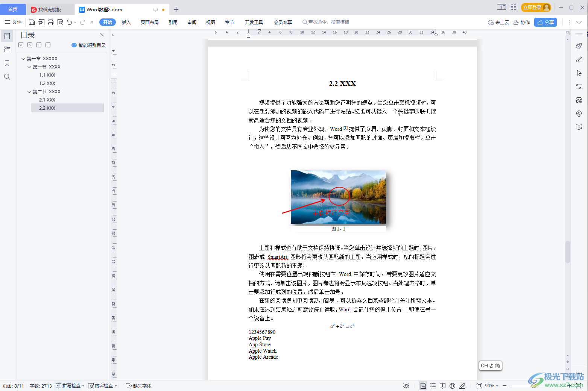The width and height of the screenshot is (588, 391).
Task: Switch to the 页面布局 ribbon tab
Action: 149,22
